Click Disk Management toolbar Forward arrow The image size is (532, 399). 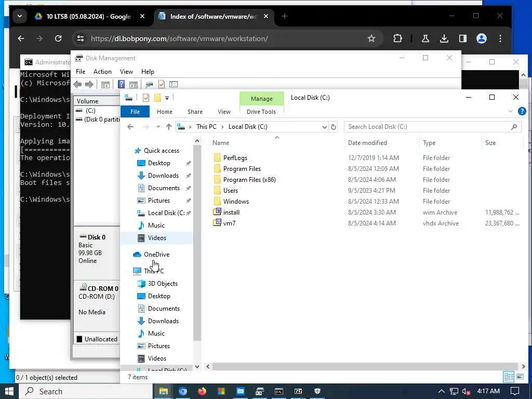coord(89,85)
